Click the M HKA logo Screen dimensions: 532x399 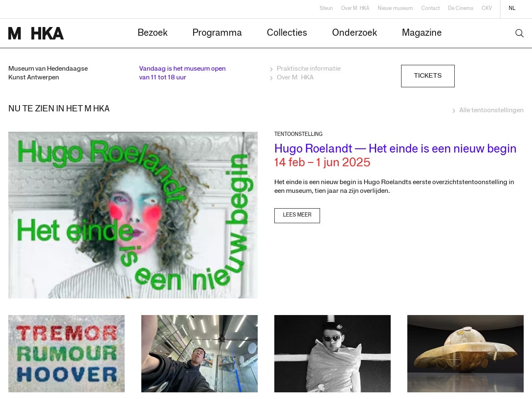pos(36,33)
